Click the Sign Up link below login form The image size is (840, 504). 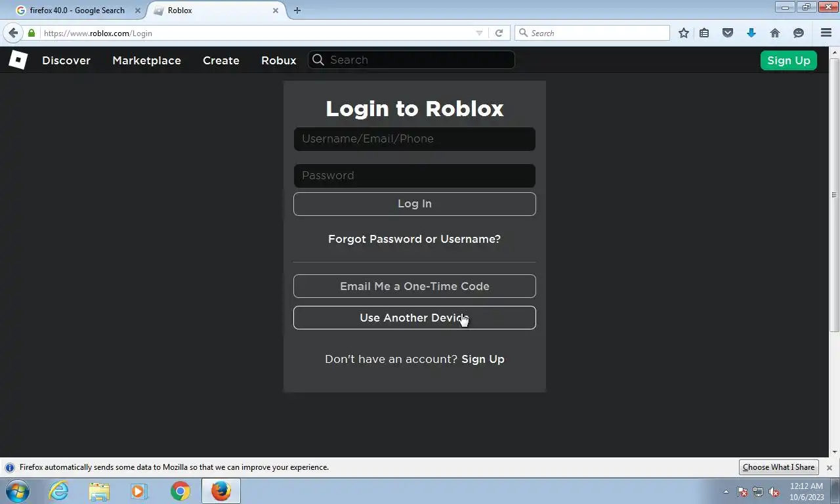[483, 359]
